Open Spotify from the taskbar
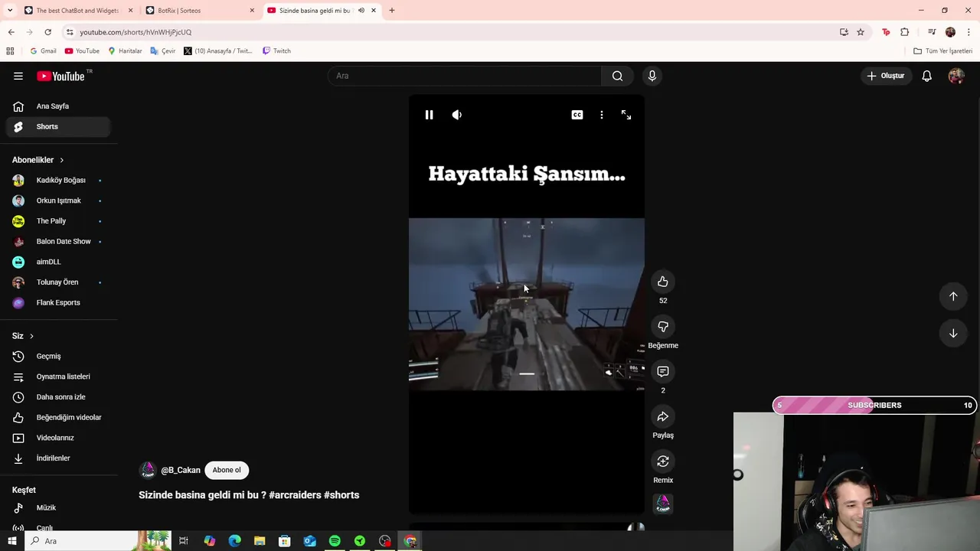The height and width of the screenshot is (551, 980). [335, 541]
